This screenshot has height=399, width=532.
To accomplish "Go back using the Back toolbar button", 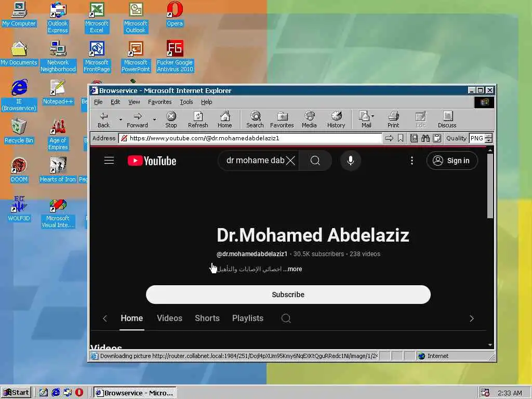I will click(x=103, y=120).
